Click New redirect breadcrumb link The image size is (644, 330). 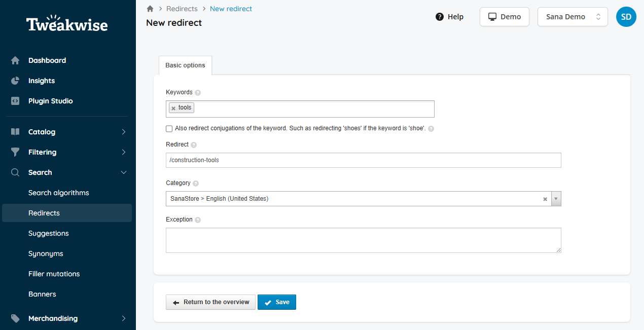pos(231,9)
